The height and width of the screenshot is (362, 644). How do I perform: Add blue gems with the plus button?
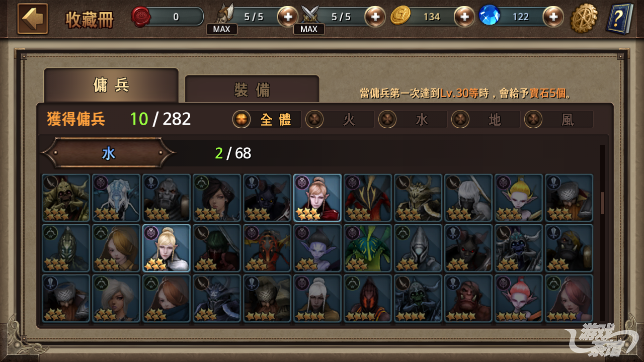pos(553,17)
